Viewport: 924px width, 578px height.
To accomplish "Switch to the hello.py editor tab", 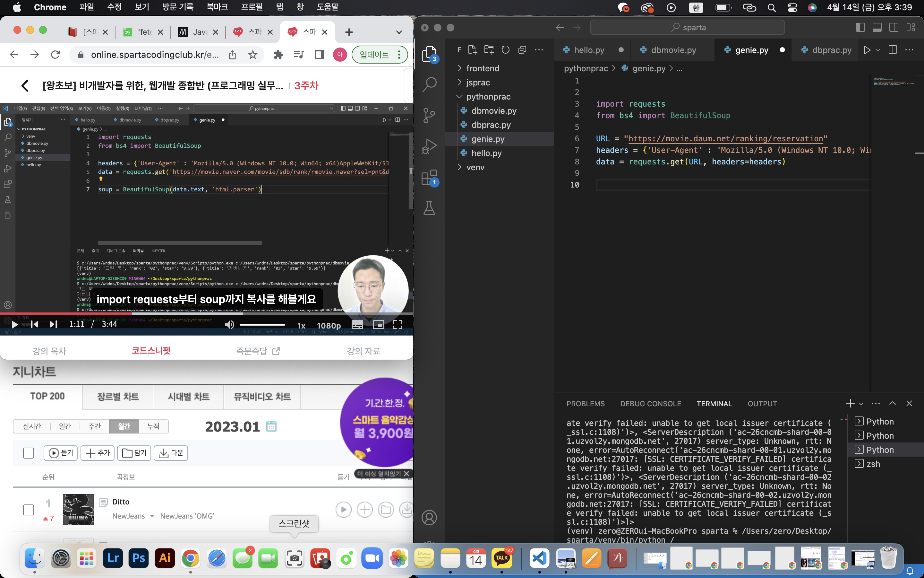I will tap(589, 50).
